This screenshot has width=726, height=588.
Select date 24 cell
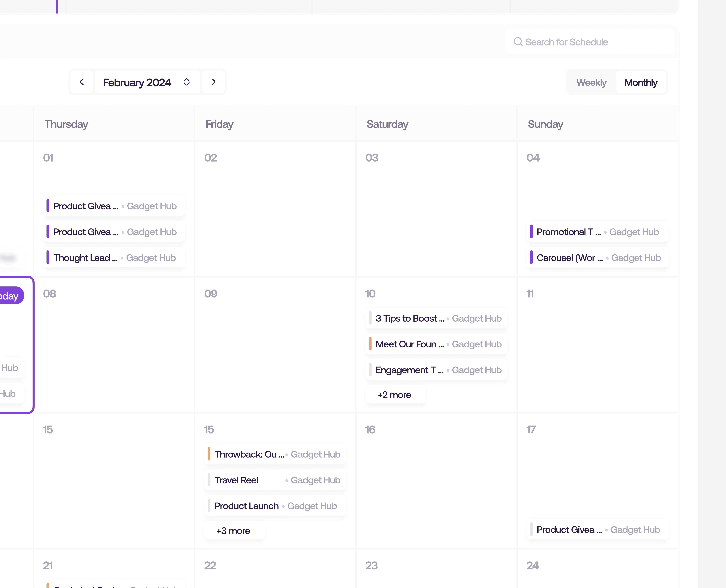pos(598,569)
